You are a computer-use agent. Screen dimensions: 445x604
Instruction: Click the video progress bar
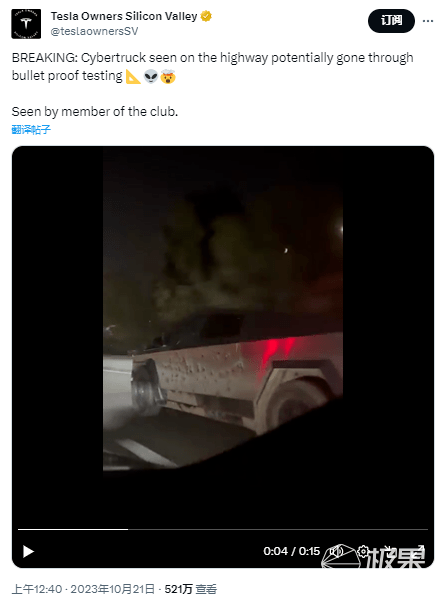coord(223,529)
